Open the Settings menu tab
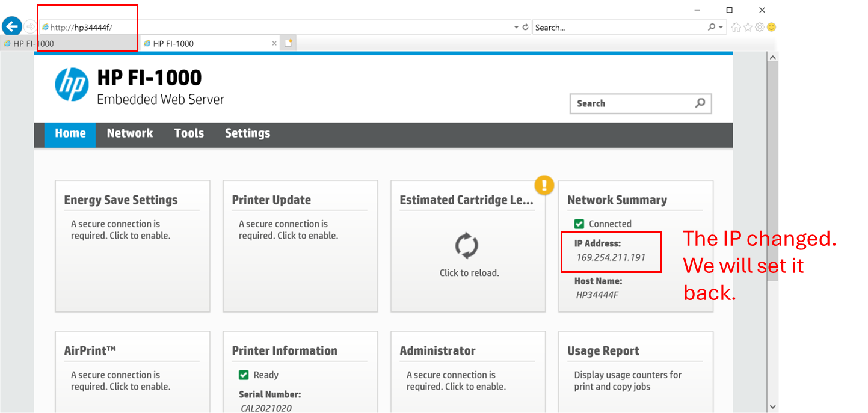Screen dimensions: 868x413 click(x=247, y=133)
